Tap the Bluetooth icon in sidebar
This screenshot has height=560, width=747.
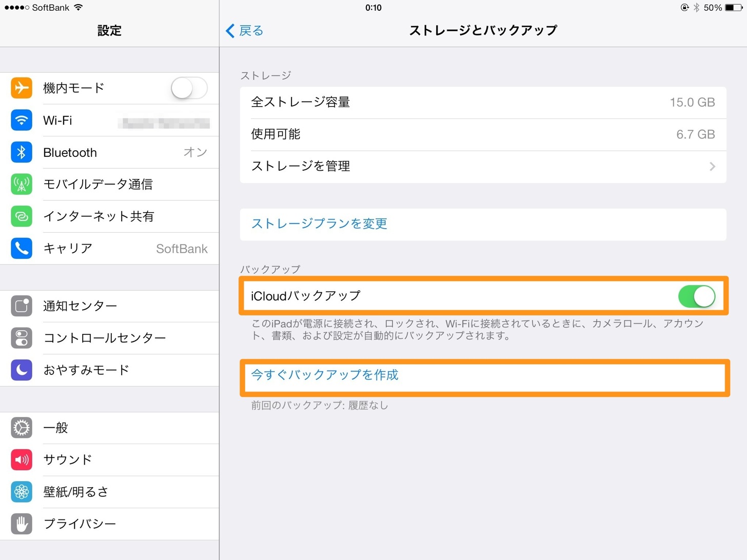(22, 152)
